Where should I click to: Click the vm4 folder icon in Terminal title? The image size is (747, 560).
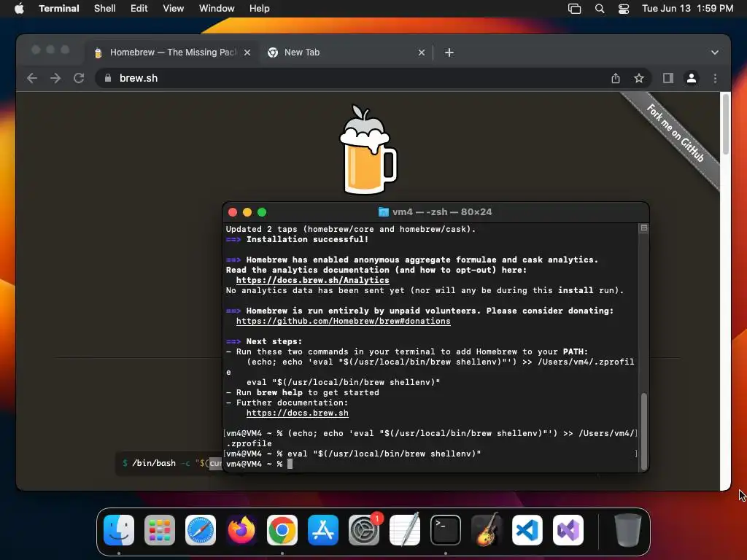pyautogui.click(x=383, y=212)
